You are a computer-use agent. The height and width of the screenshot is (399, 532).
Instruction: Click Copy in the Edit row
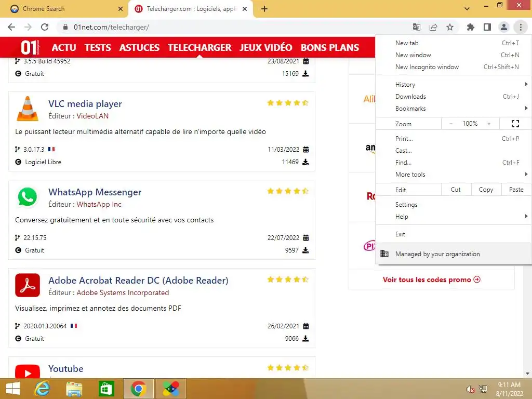[486, 190]
